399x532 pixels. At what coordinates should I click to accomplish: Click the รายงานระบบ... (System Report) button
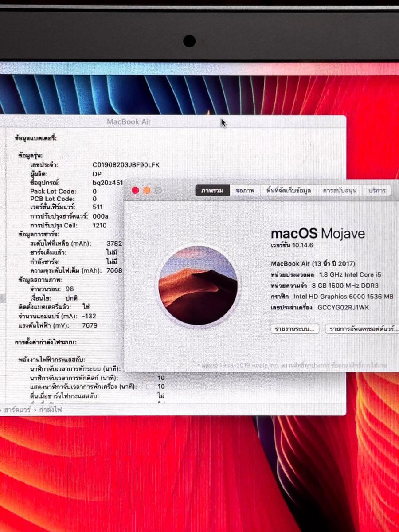pyautogui.click(x=294, y=329)
